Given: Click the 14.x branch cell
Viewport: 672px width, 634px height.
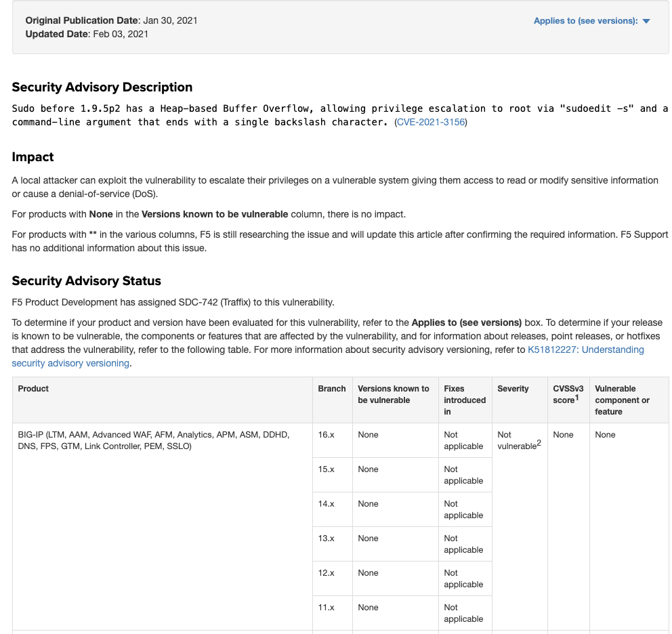Looking at the screenshot, I should (332, 509).
